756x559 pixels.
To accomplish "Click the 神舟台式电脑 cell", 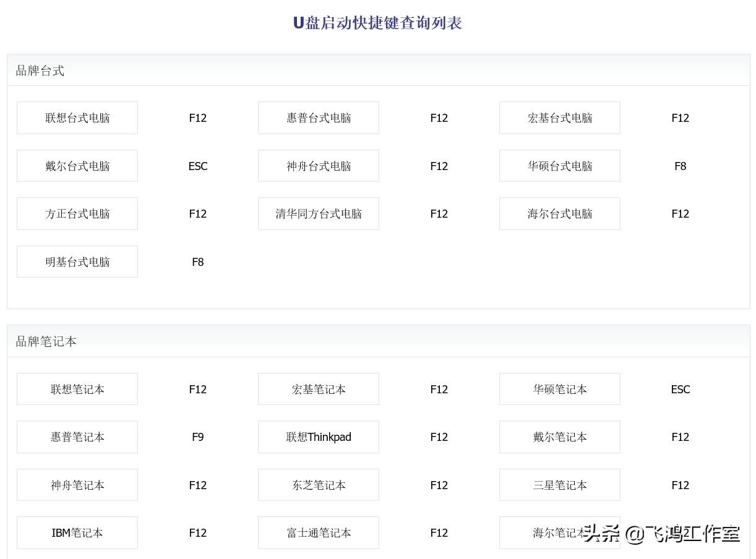I will tap(318, 166).
